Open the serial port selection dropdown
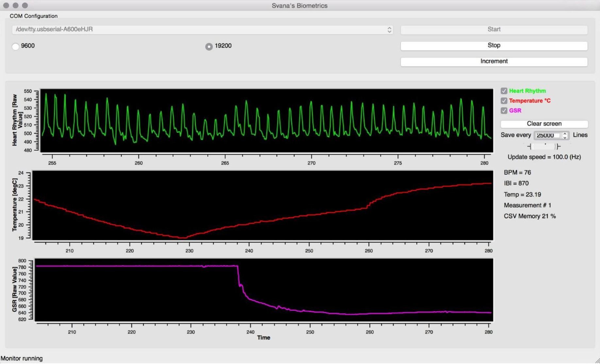This screenshot has width=600, height=364. [389, 29]
